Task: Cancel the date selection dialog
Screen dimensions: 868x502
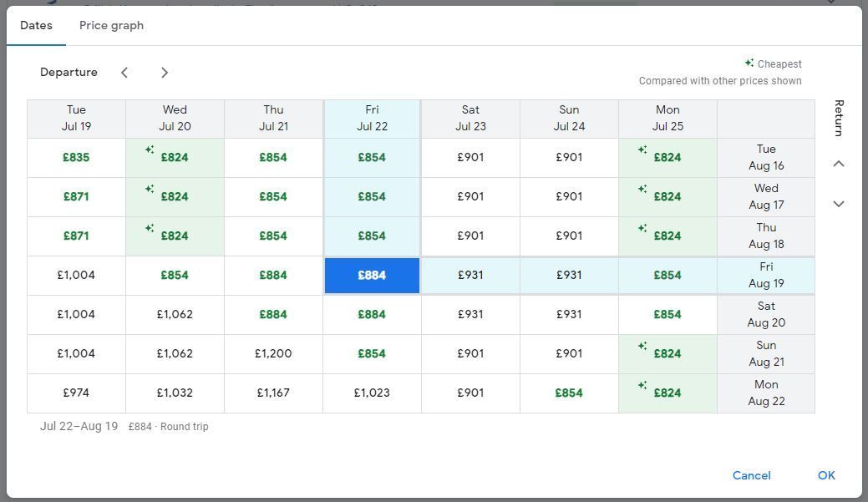Action: 751,475
